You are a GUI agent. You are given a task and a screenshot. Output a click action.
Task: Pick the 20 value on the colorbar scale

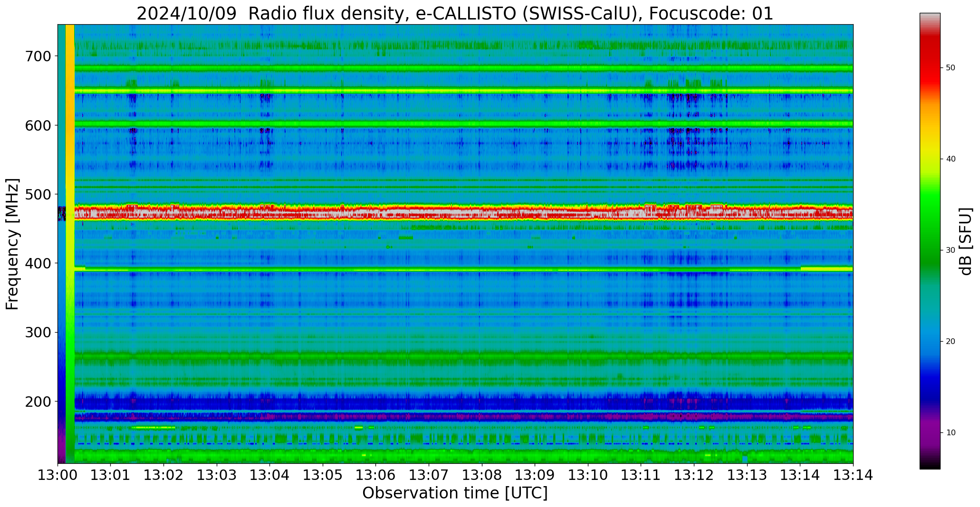[x=951, y=342]
